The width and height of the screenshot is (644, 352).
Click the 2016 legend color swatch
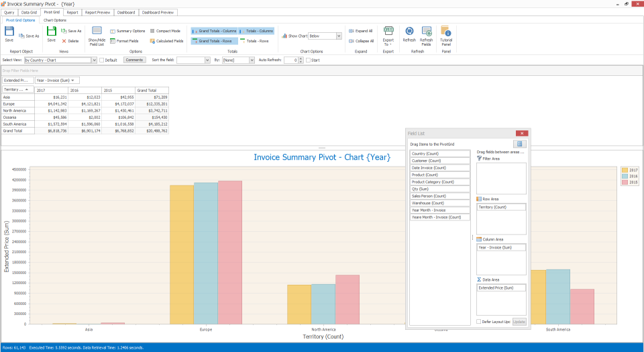pyautogui.click(x=625, y=176)
